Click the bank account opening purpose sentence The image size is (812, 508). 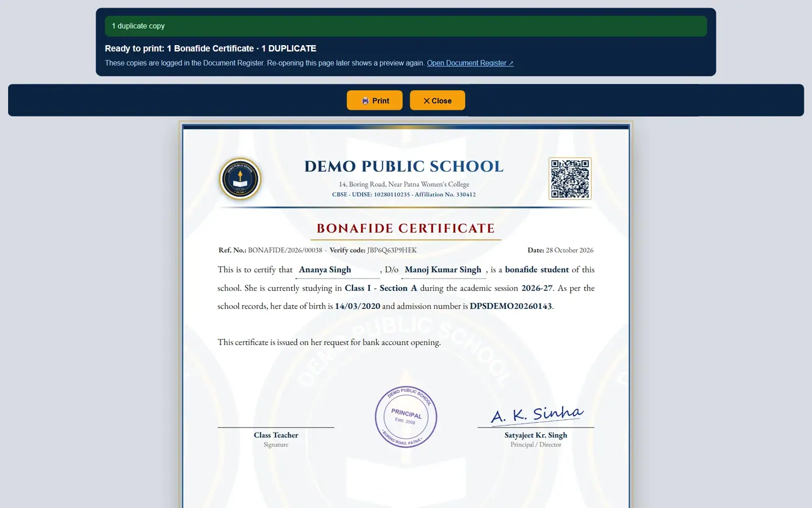(329, 342)
